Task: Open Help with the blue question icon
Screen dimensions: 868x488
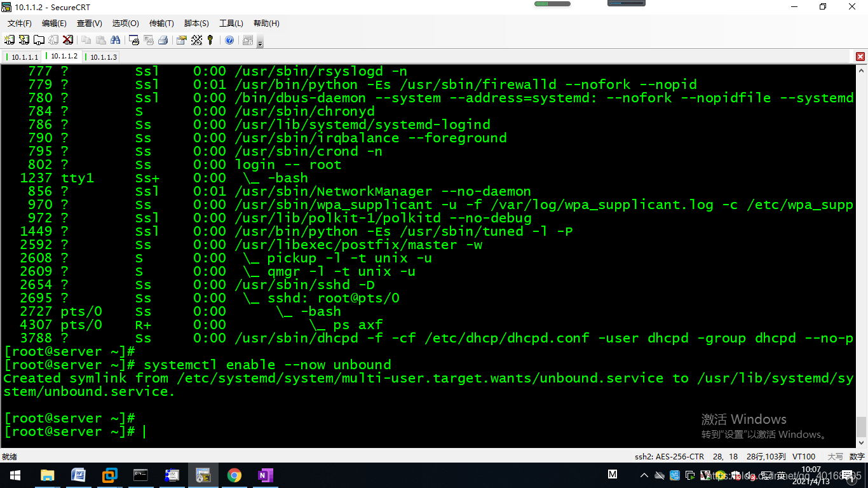Action: click(229, 40)
